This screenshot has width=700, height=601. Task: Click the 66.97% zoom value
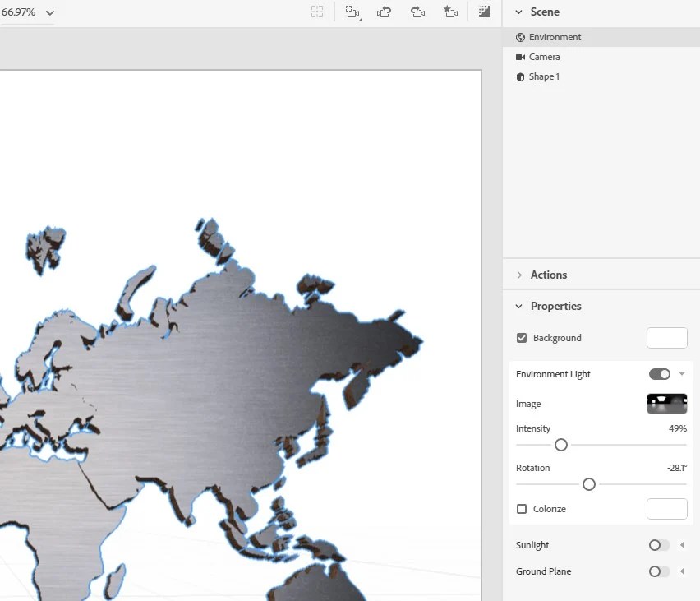coord(18,12)
